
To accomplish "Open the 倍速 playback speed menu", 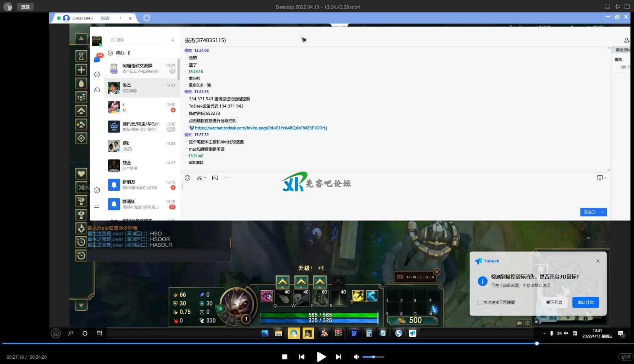I will click(625, 357).
